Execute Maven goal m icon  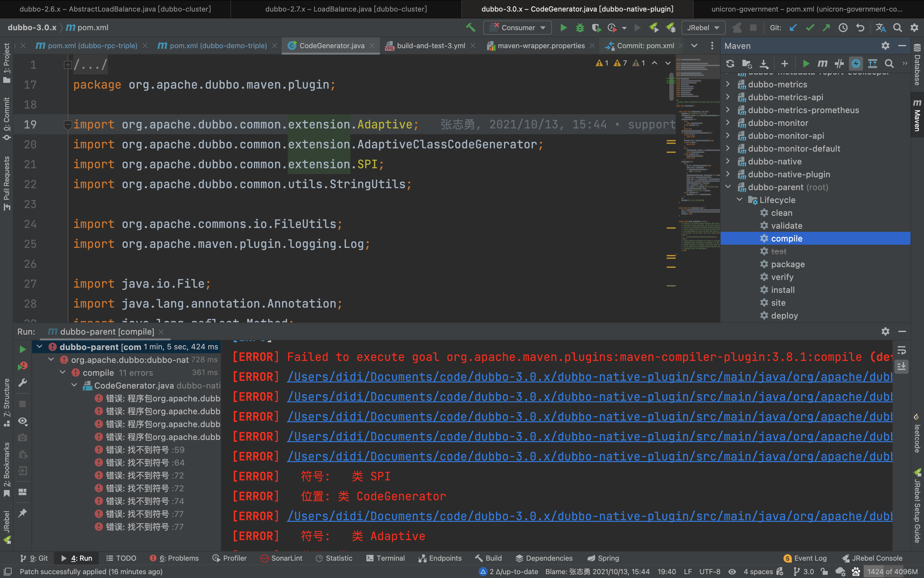(x=822, y=64)
